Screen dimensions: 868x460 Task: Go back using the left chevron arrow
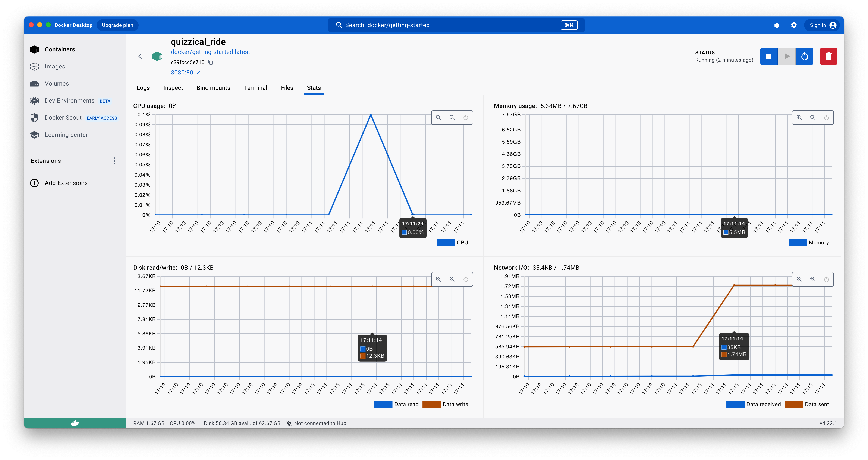click(x=140, y=56)
